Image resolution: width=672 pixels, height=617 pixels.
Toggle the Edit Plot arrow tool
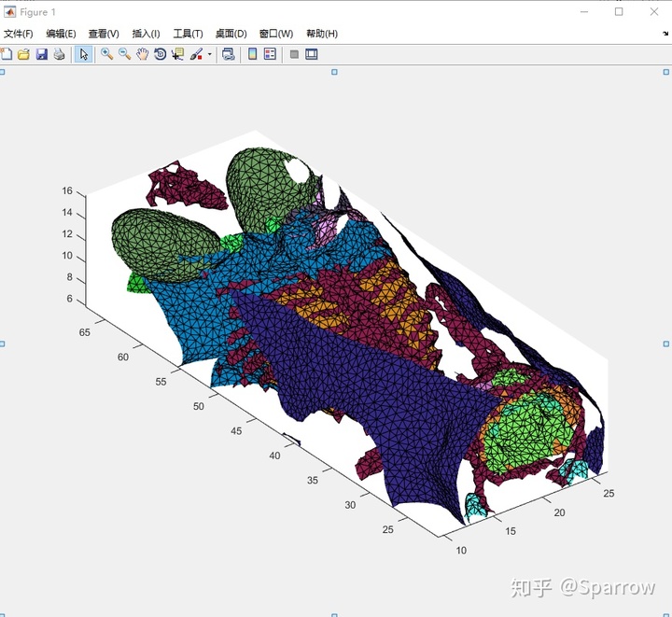click(84, 54)
